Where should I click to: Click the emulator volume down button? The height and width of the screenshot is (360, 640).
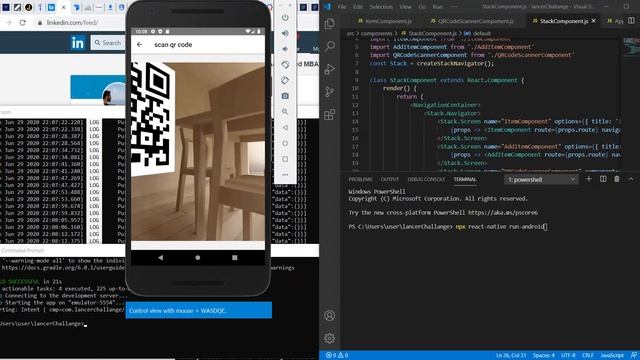click(x=285, y=49)
